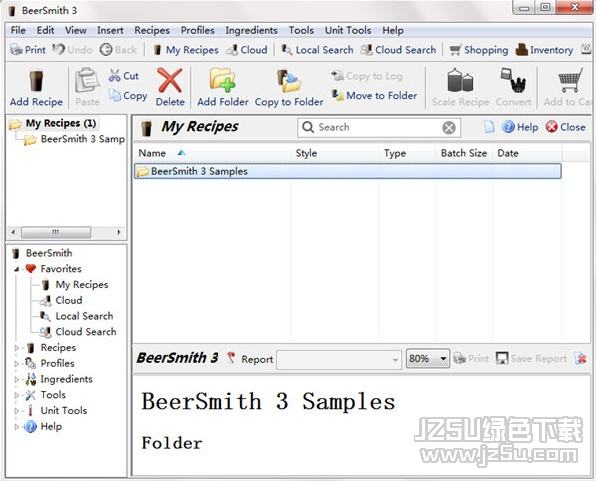Image resolution: width=596 pixels, height=481 pixels.
Task: Open the Profiles menu
Action: [x=197, y=30]
